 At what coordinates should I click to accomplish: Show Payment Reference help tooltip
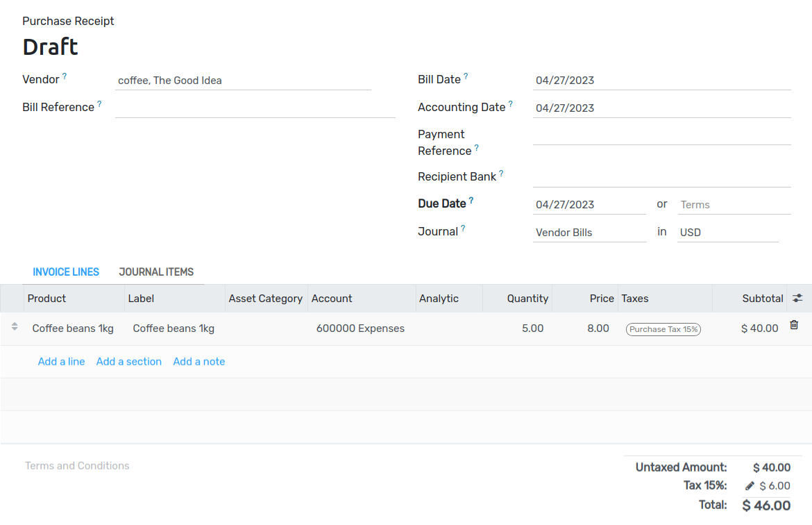[476, 148]
